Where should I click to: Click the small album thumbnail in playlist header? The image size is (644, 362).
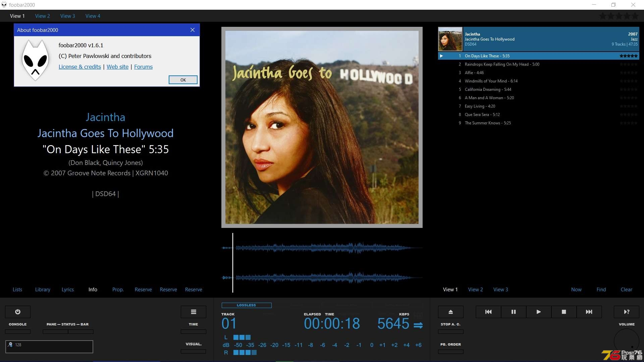click(450, 39)
